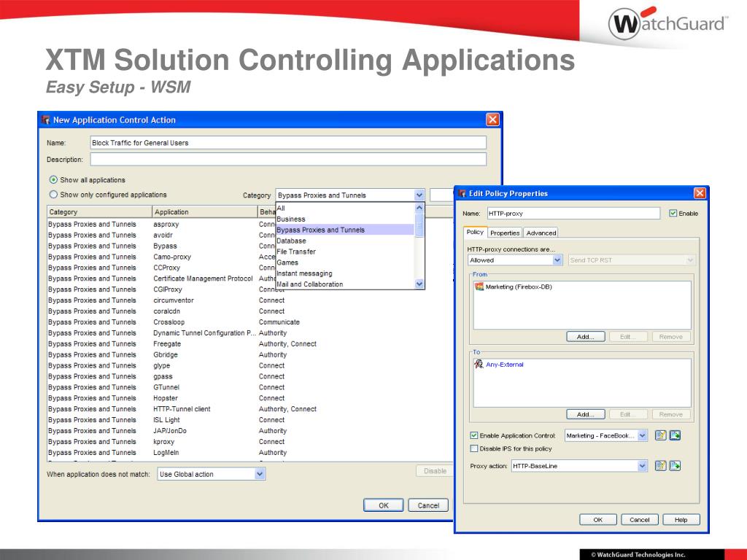747x560 pixels.
Task: Switch to the Properties tab
Action: [x=505, y=233]
